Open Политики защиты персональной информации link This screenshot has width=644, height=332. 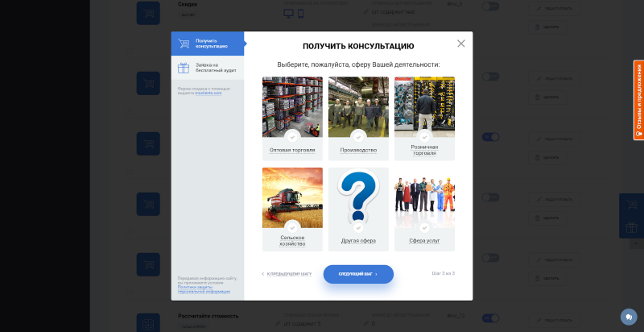(x=204, y=289)
